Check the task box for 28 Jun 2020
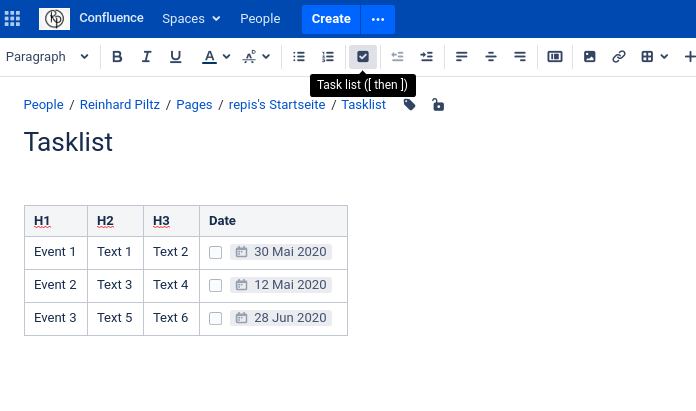 click(215, 318)
